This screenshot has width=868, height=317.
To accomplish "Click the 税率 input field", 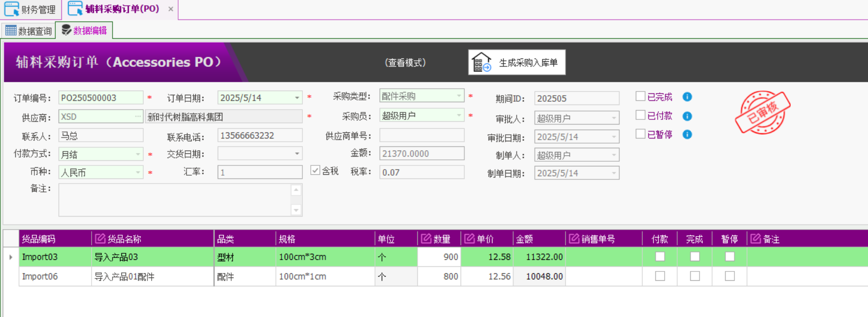I will tap(422, 172).
